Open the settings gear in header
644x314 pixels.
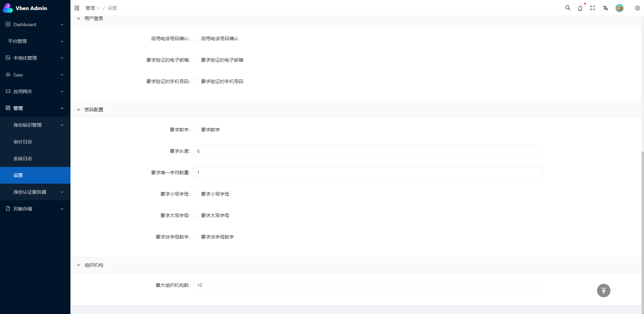[637, 8]
